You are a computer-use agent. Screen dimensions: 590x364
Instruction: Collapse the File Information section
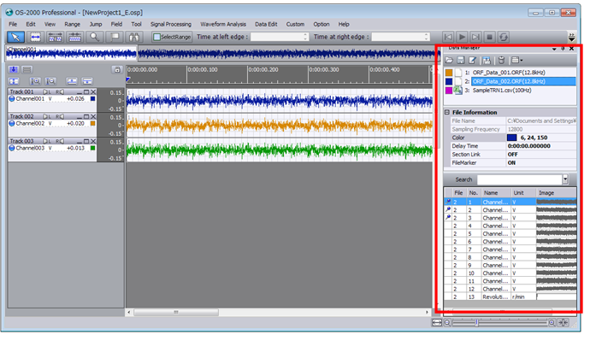446,112
